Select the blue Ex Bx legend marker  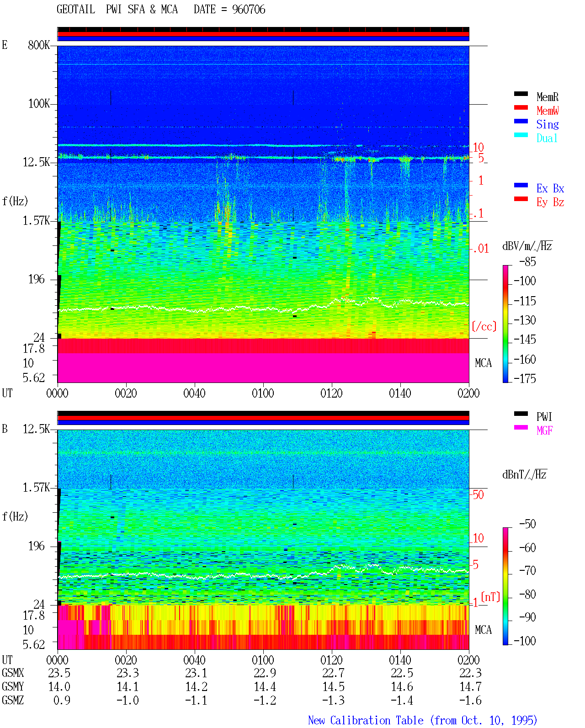click(x=521, y=185)
